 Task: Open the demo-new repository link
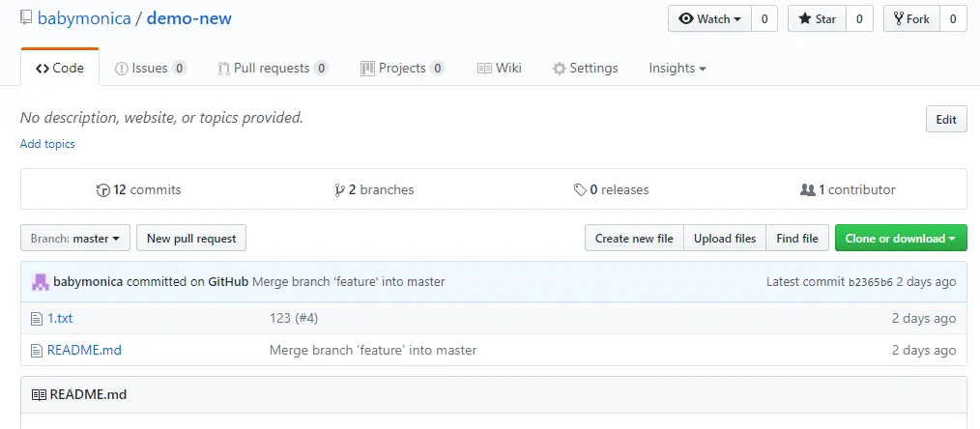tap(188, 18)
